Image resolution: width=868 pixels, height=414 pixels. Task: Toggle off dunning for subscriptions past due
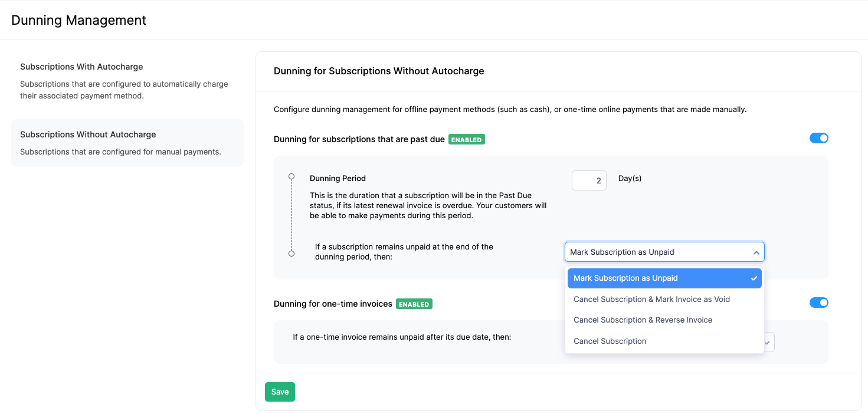819,137
